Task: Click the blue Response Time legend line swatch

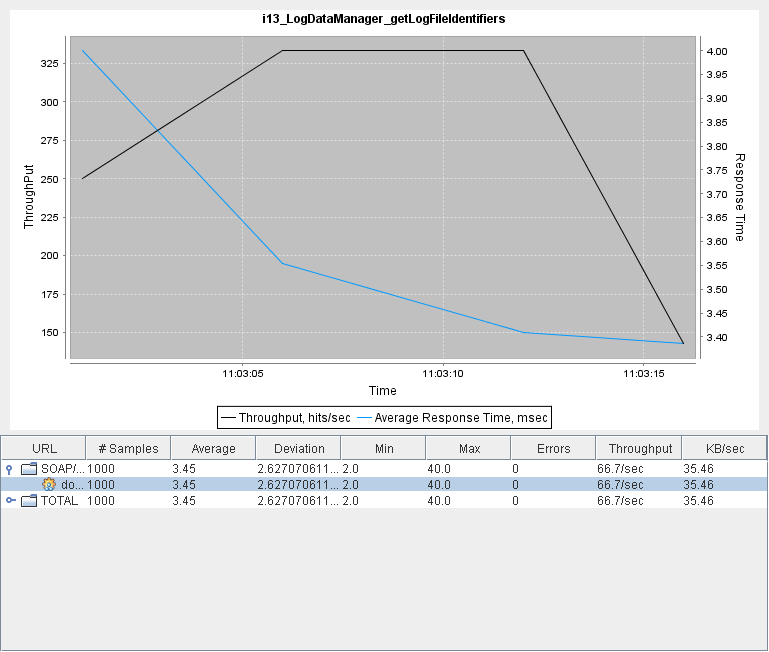Action: tap(364, 418)
